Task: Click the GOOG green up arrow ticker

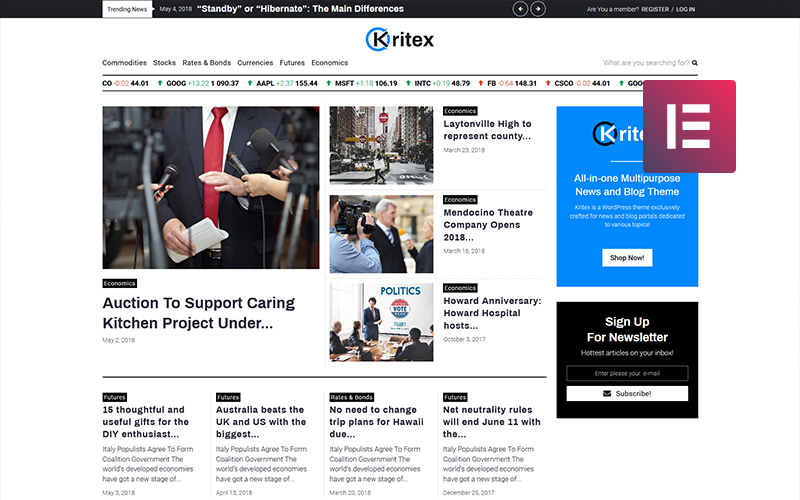Action: pyautogui.click(x=160, y=83)
